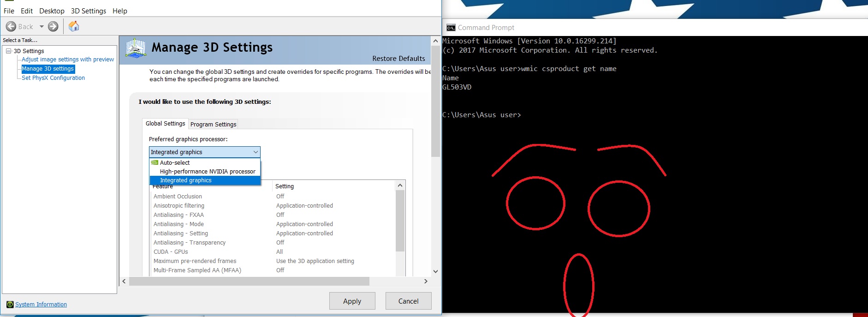Viewport: 868px width, 317px height.
Task: Open the Edit menu
Action: 27,11
